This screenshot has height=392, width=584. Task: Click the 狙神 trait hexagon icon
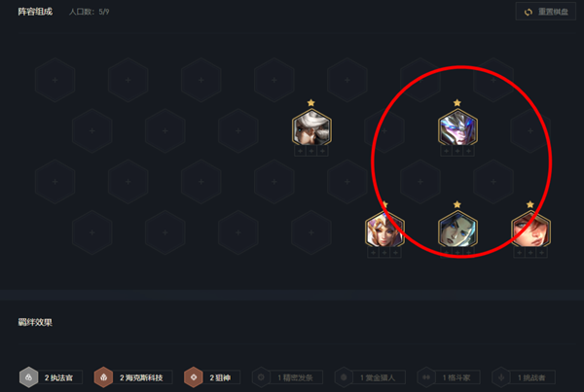tap(194, 377)
